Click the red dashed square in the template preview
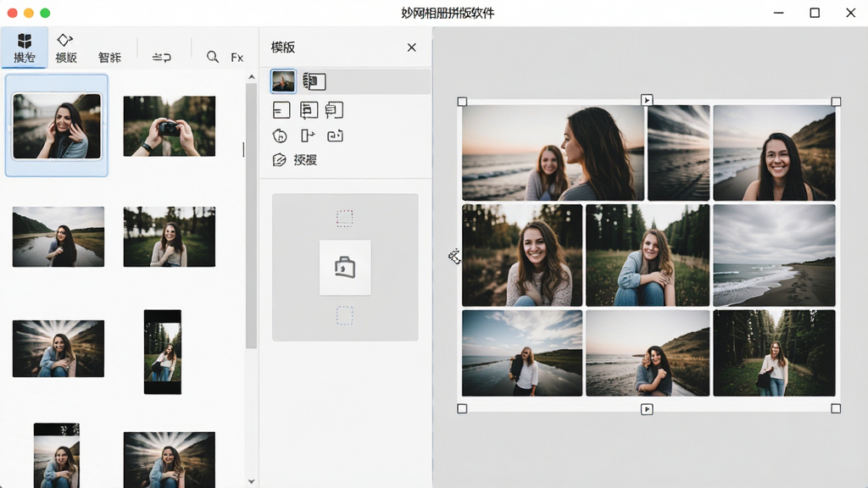Screen dimensions: 868x488 click(344, 218)
